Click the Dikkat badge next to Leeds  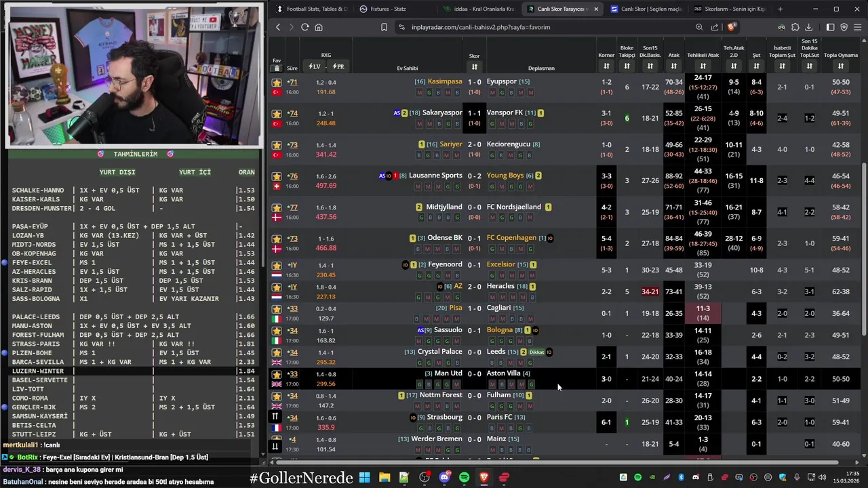coord(536,352)
